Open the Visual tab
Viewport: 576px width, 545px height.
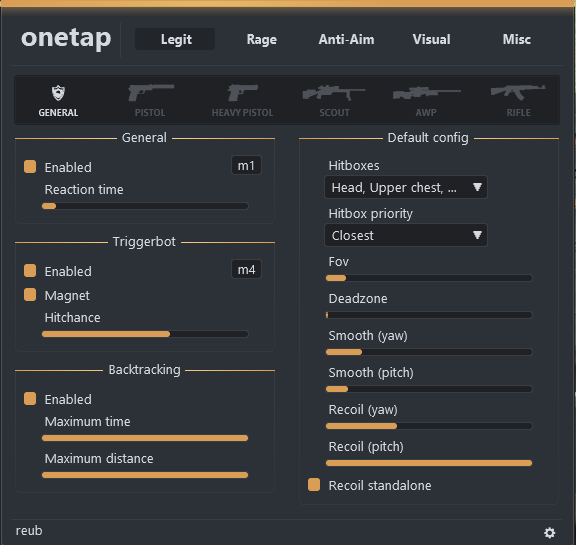click(431, 39)
